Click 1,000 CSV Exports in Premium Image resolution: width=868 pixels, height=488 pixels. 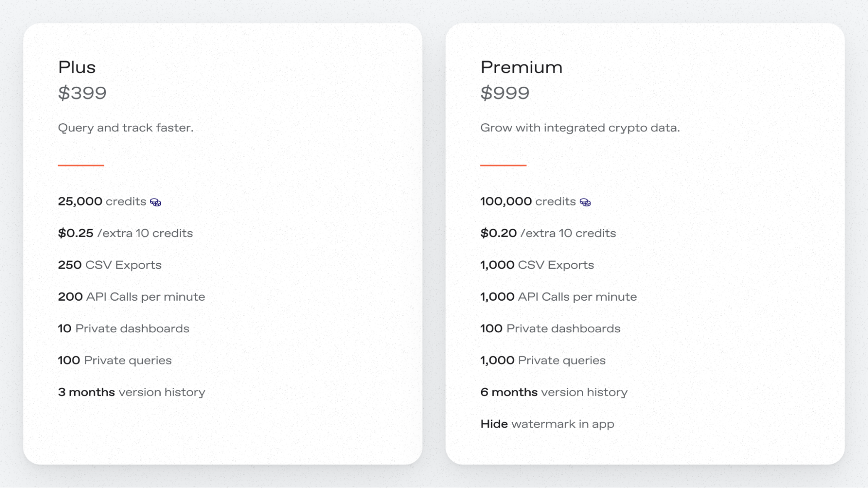(x=537, y=265)
